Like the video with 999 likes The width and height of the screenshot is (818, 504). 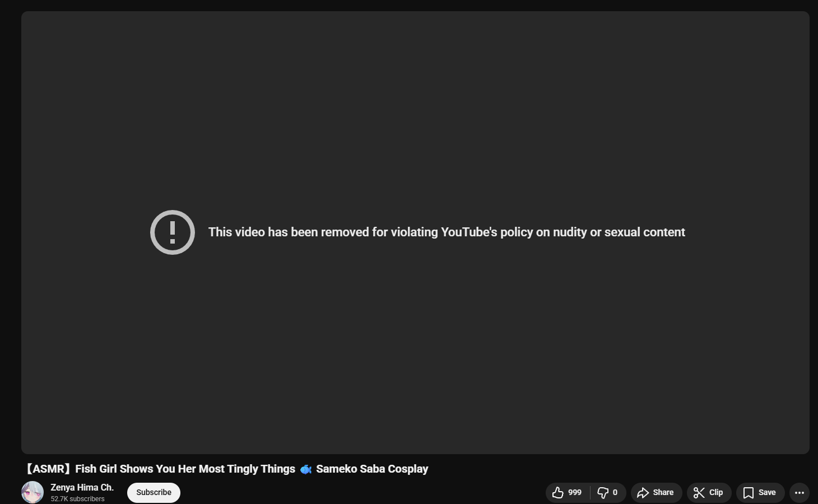[x=568, y=493]
